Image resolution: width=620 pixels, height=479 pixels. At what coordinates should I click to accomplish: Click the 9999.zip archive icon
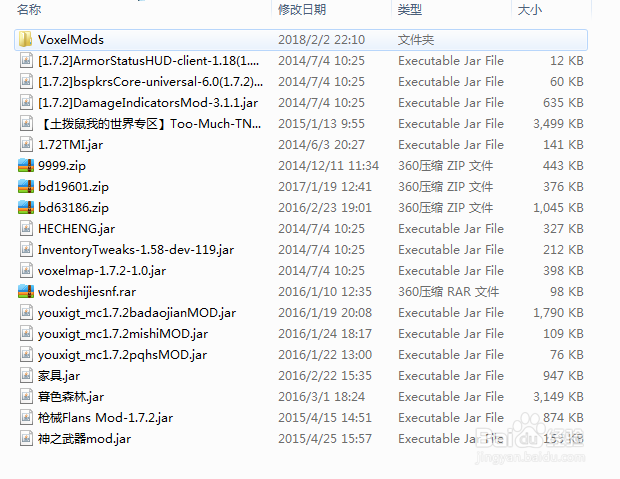pos(26,165)
